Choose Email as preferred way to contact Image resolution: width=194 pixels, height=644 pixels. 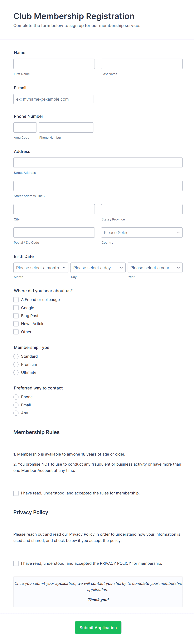tap(16, 405)
